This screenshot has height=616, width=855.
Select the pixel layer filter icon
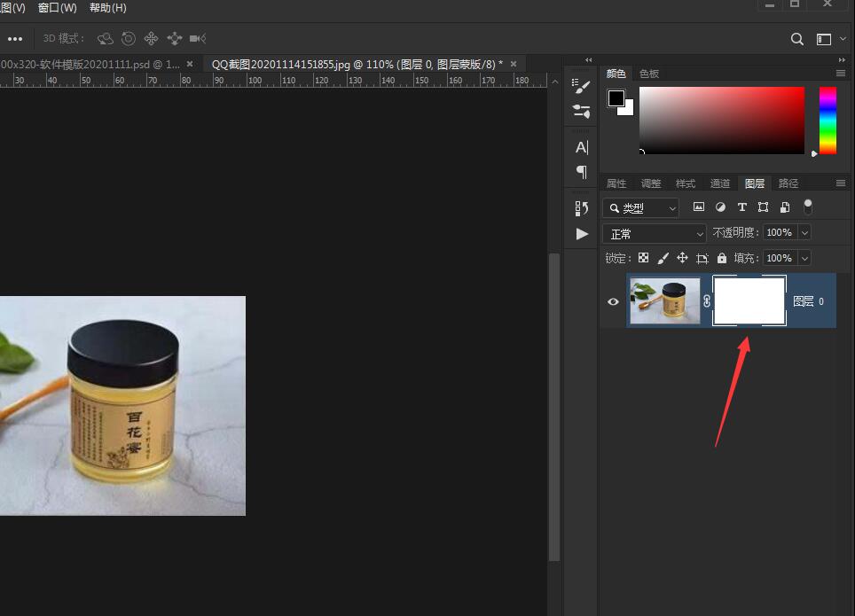pos(699,207)
